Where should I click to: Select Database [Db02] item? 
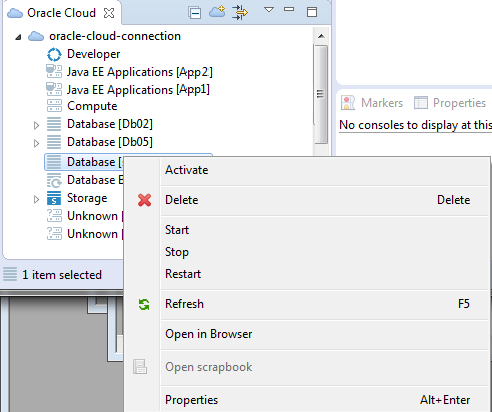coord(110,124)
